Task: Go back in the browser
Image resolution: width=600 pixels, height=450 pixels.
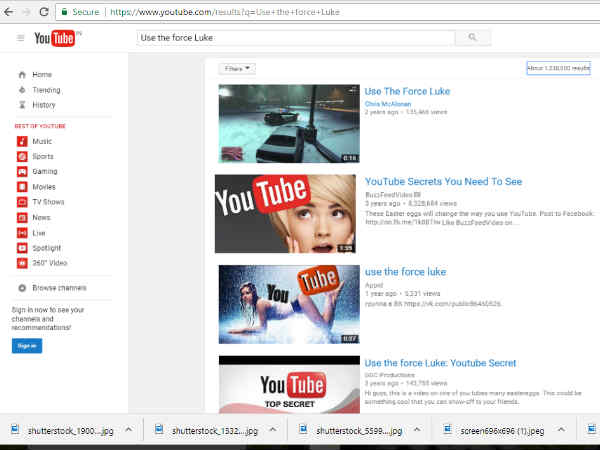Action: [x=8, y=12]
